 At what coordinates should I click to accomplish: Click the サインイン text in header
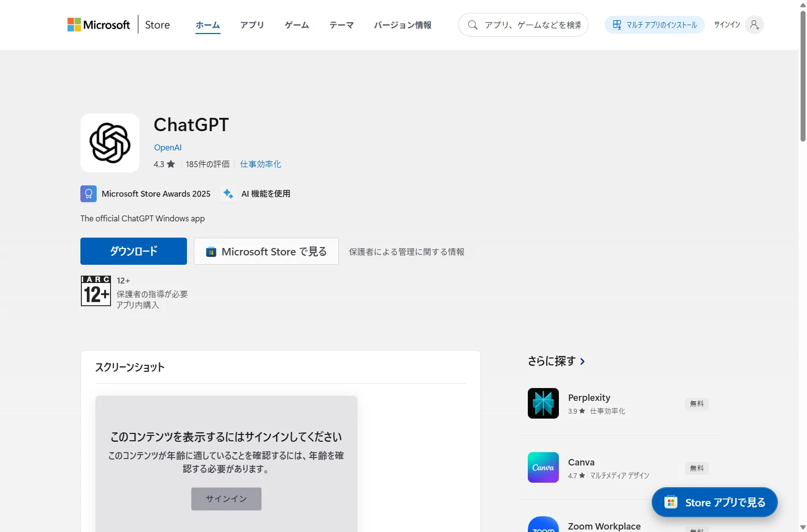[x=727, y=25]
